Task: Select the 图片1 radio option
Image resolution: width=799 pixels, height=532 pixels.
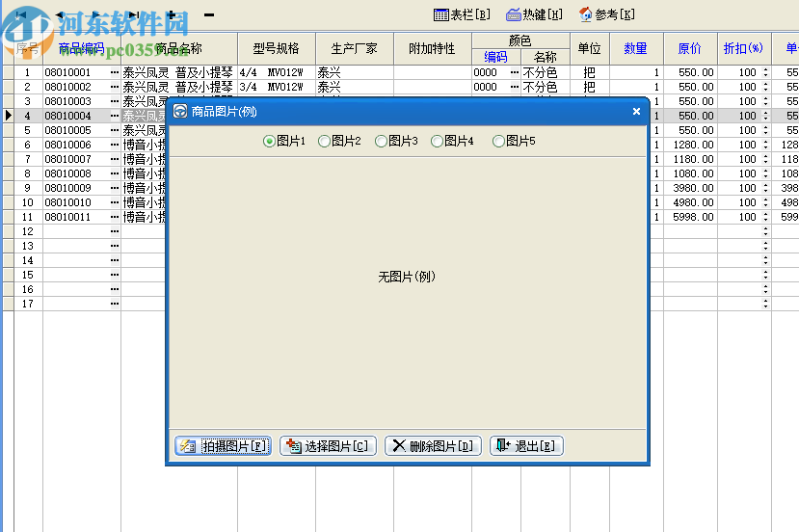Action: tap(284, 141)
